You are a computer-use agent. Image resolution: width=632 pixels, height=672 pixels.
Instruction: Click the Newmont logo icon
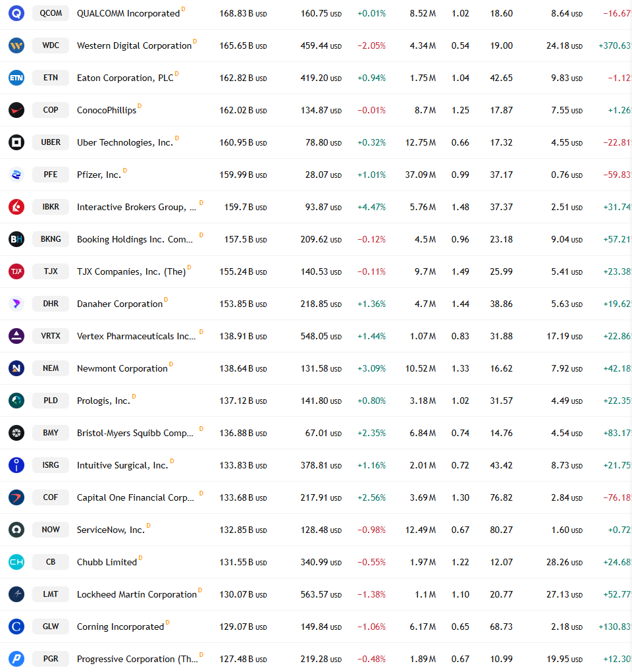16,368
